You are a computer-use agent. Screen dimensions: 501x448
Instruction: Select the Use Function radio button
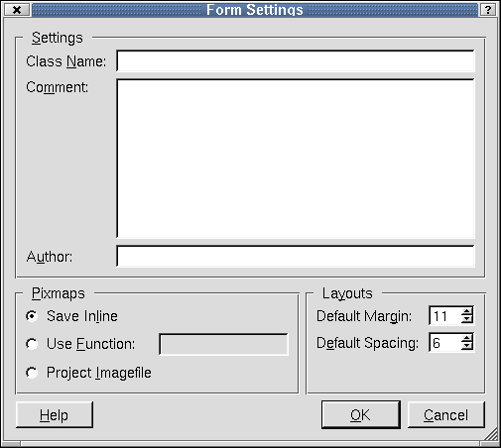[32, 344]
